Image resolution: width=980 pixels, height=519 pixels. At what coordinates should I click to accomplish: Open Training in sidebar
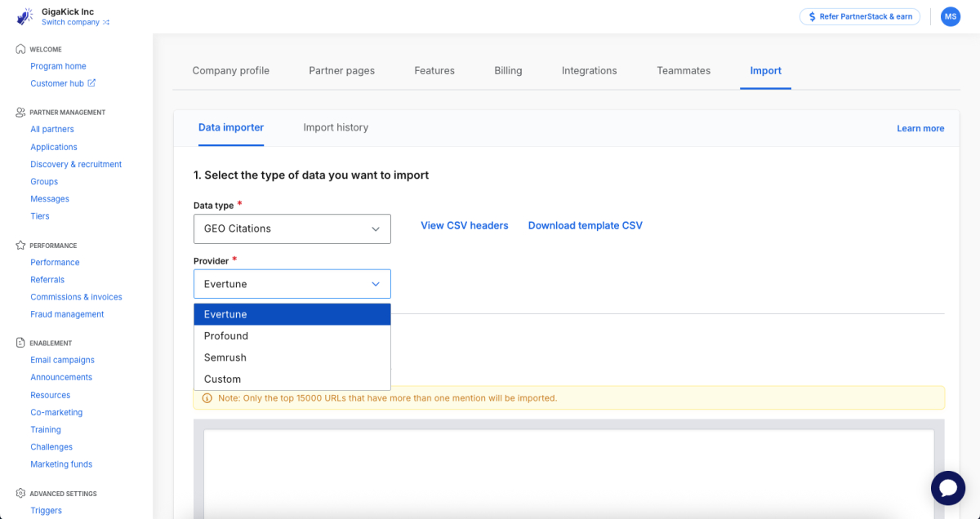46,429
